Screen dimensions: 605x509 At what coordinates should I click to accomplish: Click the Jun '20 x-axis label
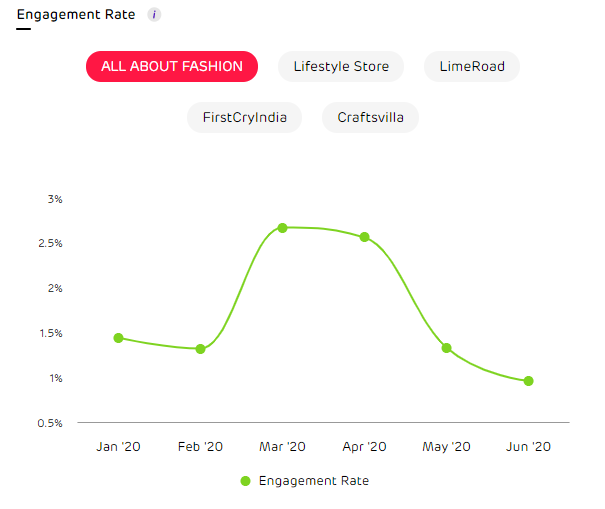pyautogui.click(x=529, y=447)
